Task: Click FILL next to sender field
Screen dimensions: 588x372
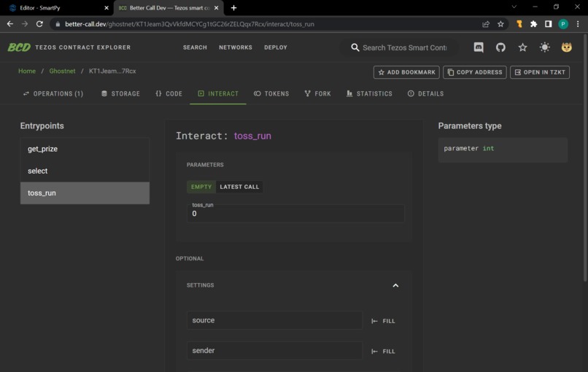Action: (383, 352)
